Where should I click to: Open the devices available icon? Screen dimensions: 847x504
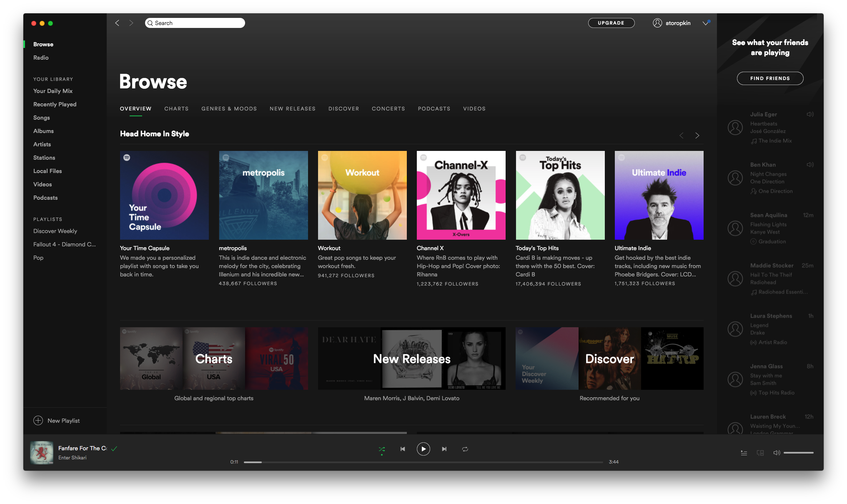[x=760, y=453]
